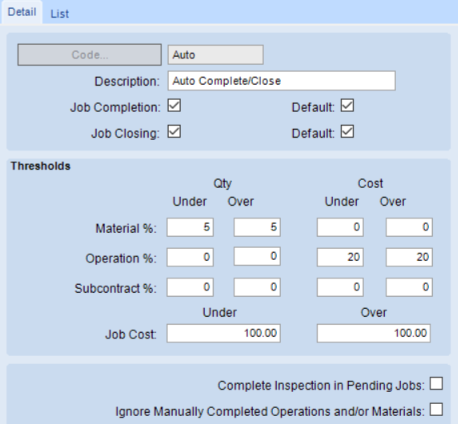Click Subcontract % Cost Under field

click(x=340, y=287)
